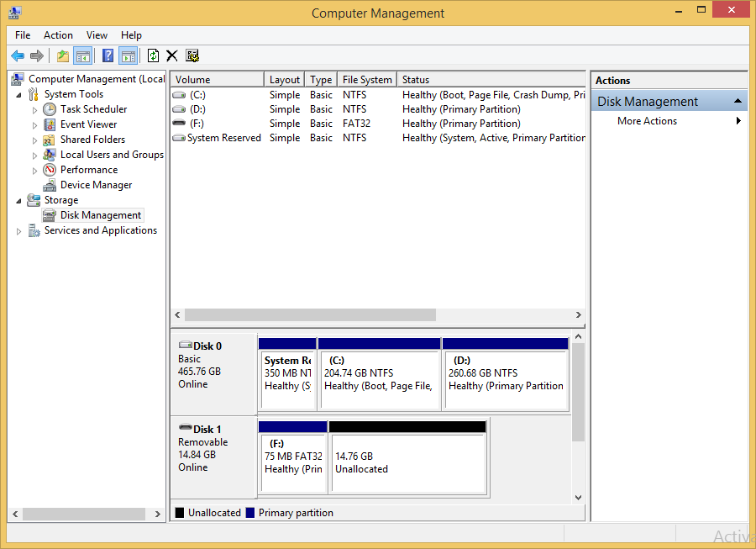Select Services and Applications node
Viewport: 756px width, 549px height.
point(100,230)
